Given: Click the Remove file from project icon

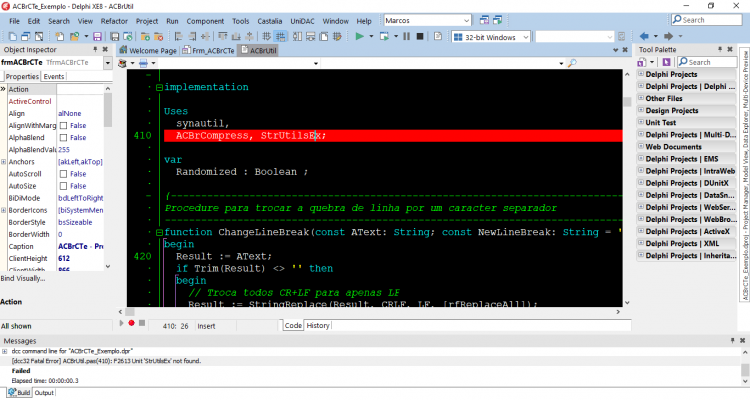Looking at the screenshot, I should click(x=159, y=36).
